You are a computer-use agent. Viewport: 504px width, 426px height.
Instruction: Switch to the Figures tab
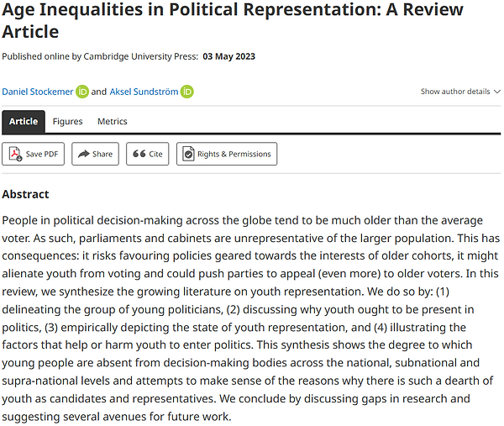click(67, 121)
